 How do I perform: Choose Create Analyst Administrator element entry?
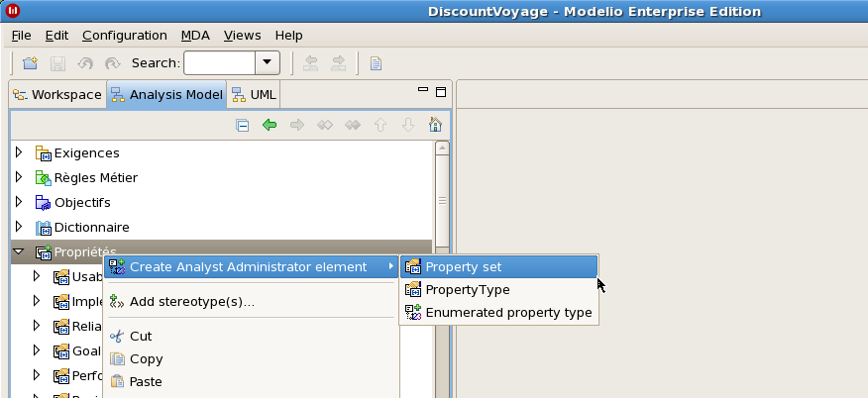coord(251,267)
